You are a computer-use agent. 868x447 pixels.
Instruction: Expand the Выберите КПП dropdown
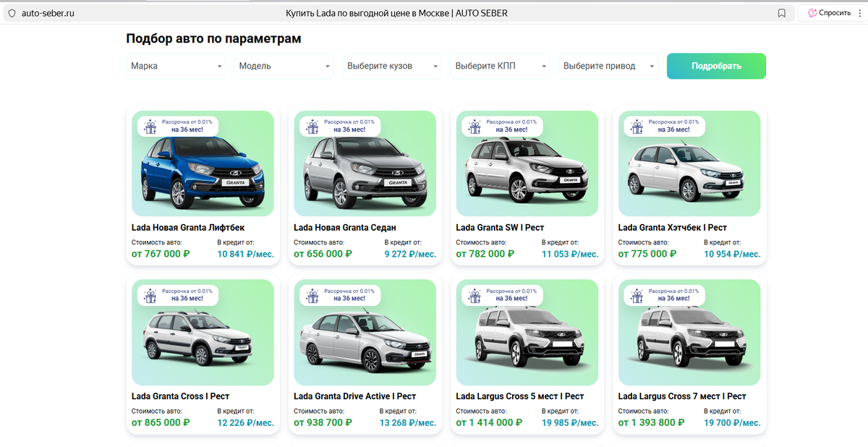coord(500,66)
